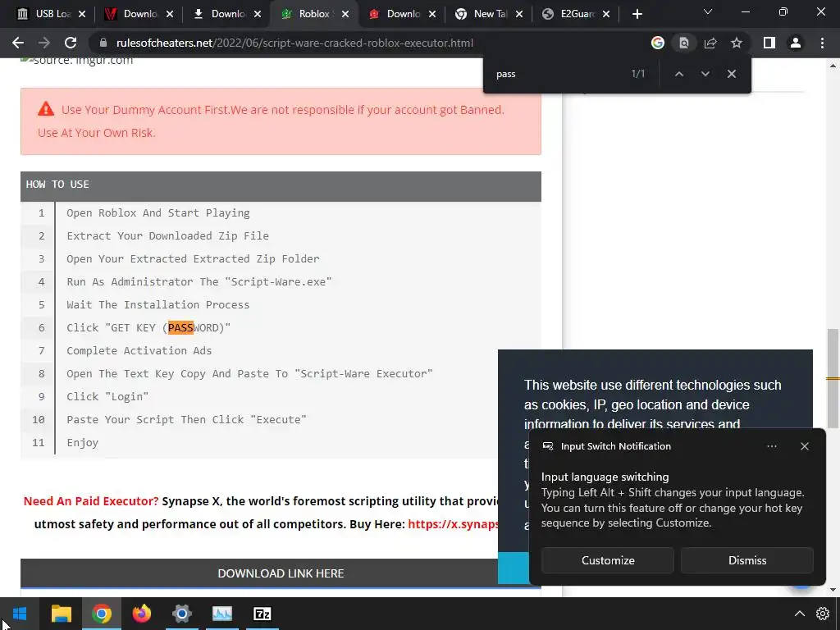The width and height of the screenshot is (840, 630).
Task: Click the find-in-page search icon in address bar
Action: coord(684,43)
